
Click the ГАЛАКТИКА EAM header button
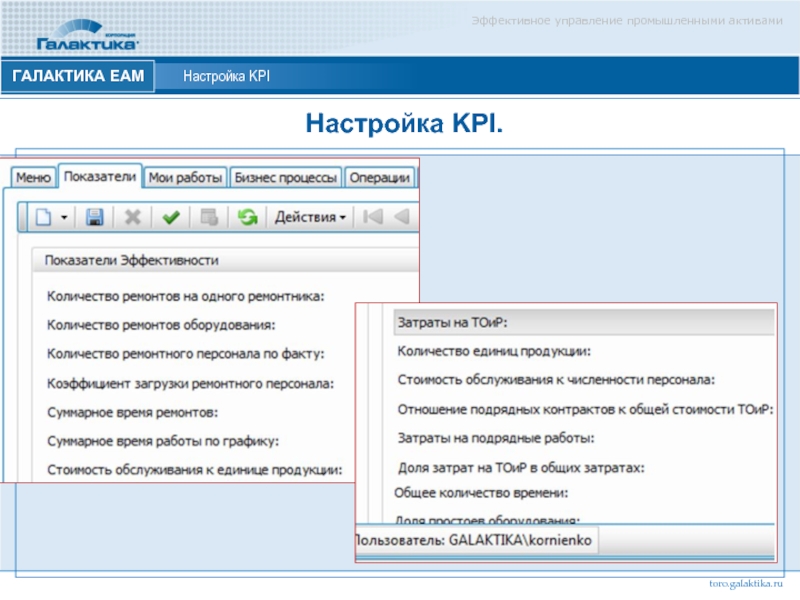pyautogui.click(x=78, y=77)
